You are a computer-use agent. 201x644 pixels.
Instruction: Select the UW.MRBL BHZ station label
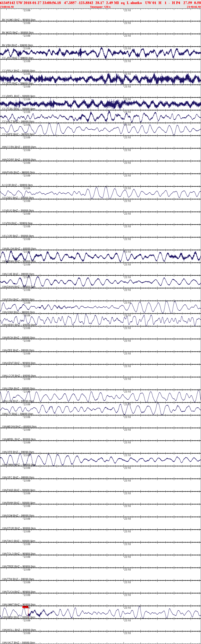[x=19, y=440]
